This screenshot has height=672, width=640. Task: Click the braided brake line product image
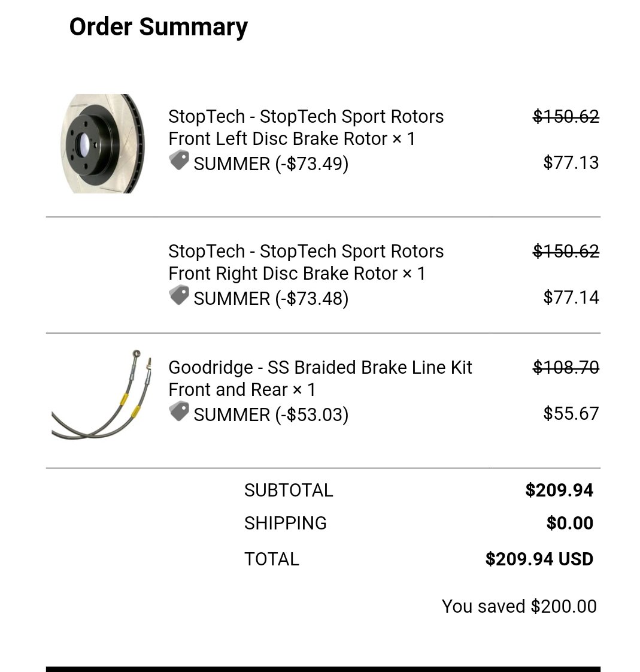point(102,395)
